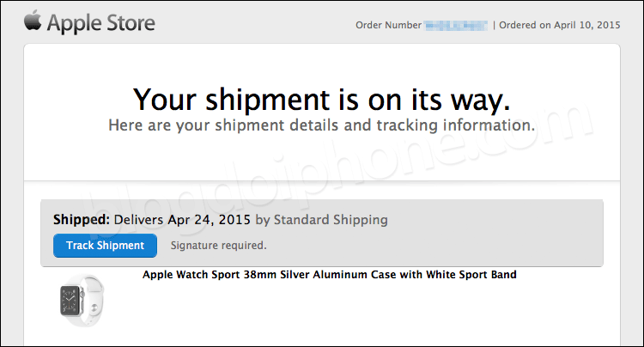Click the white sport band in product image
644x347 pixels.
pos(93,301)
